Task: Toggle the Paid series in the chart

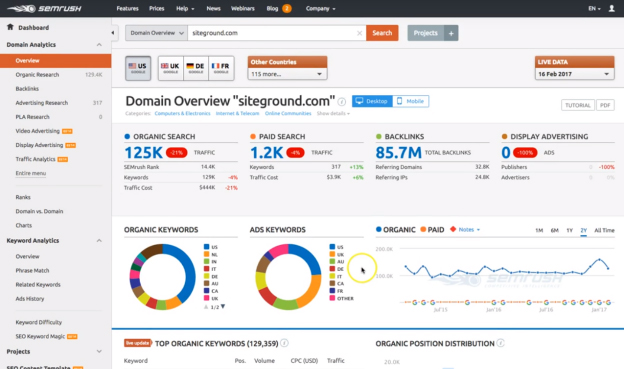Action: [x=432, y=230]
